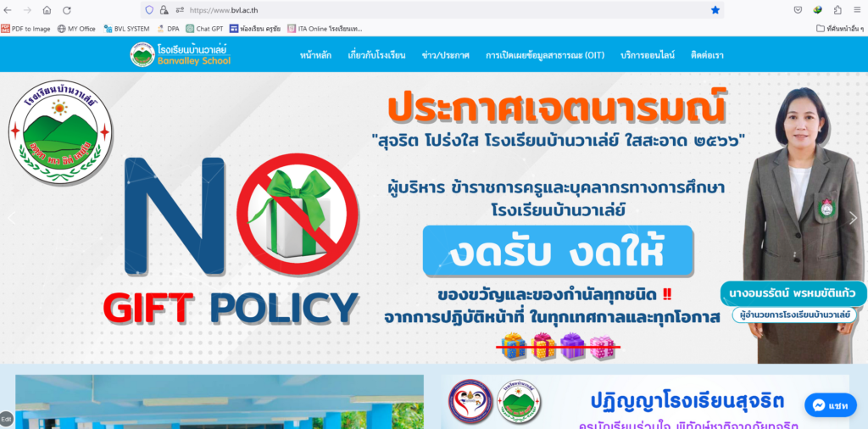Click the Messenger chat bubble button
This screenshot has height=429, width=868.
831,405
